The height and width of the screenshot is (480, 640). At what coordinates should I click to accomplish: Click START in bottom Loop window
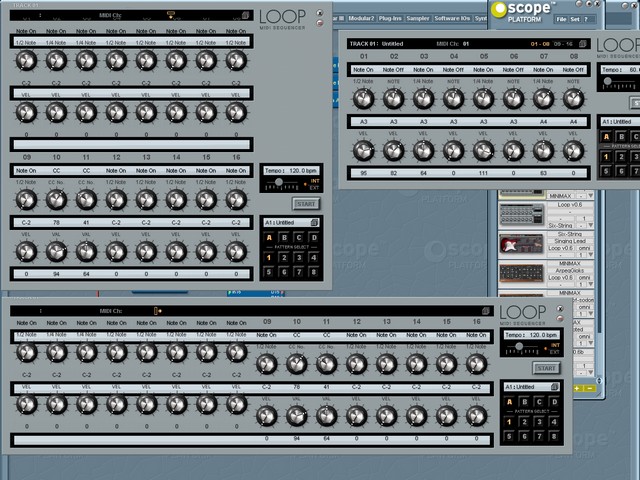coord(546,368)
